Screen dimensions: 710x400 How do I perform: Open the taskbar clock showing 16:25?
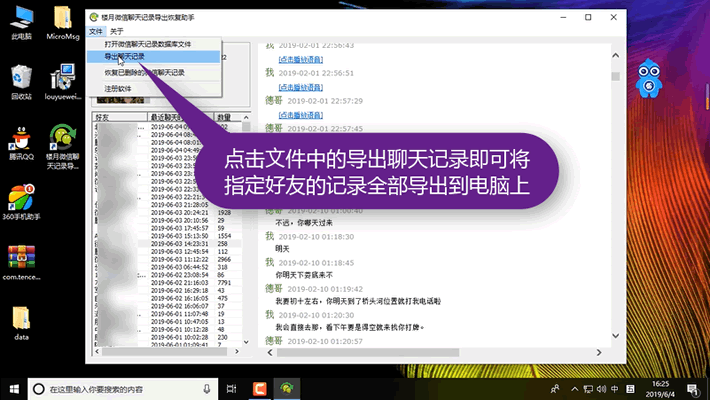660,389
